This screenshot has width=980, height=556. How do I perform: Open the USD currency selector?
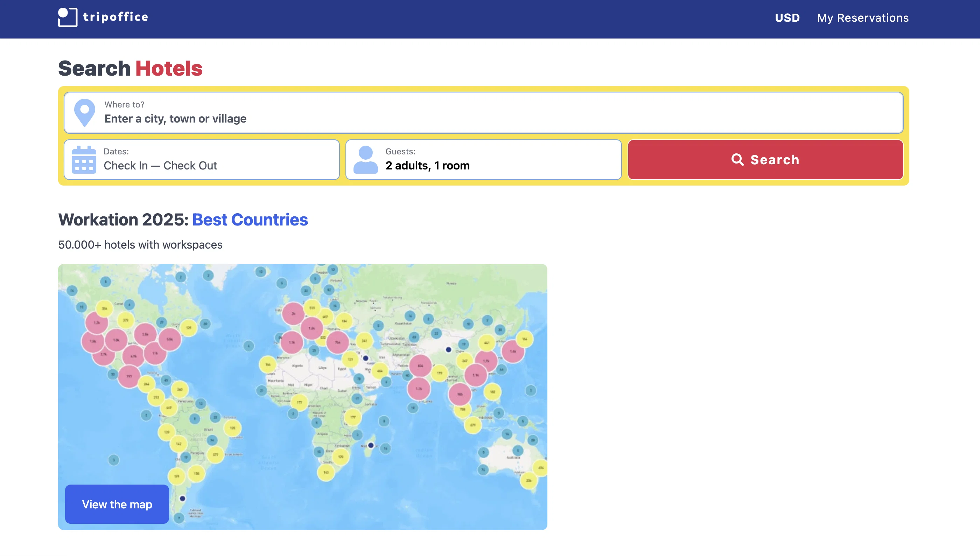pos(787,18)
